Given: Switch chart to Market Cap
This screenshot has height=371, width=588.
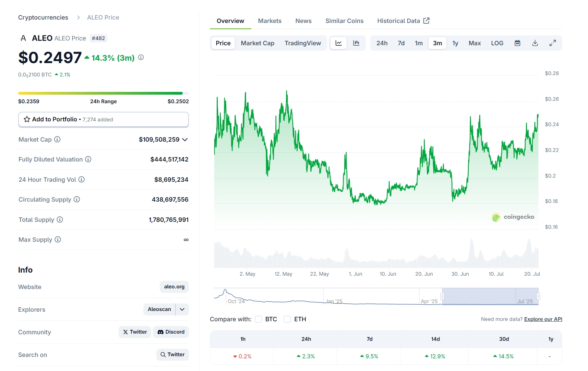Looking at the screenshot, I should (x=257, y=43).
